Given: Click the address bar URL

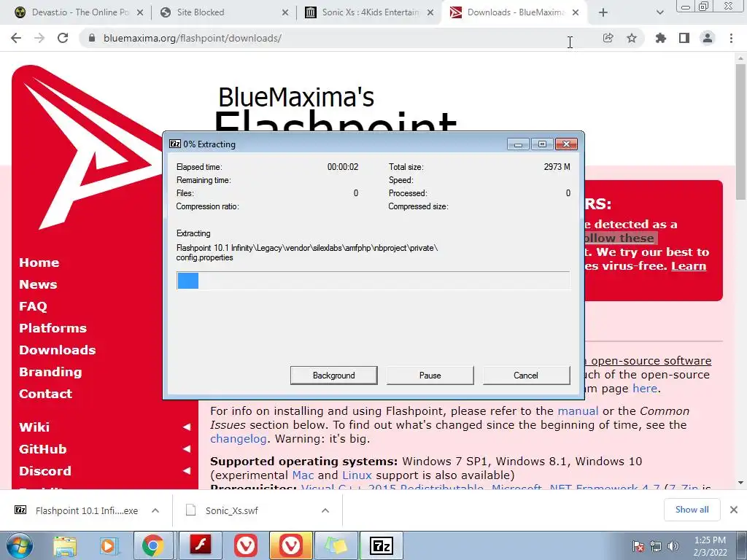Looking at the screenshot, I should coord(193,38).
